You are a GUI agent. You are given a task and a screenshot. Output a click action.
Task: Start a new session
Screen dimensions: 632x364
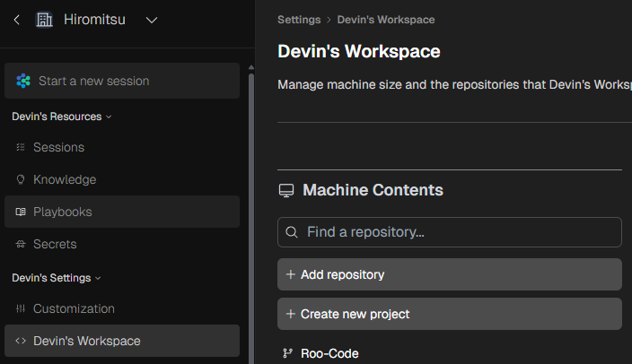coord(122,81)
